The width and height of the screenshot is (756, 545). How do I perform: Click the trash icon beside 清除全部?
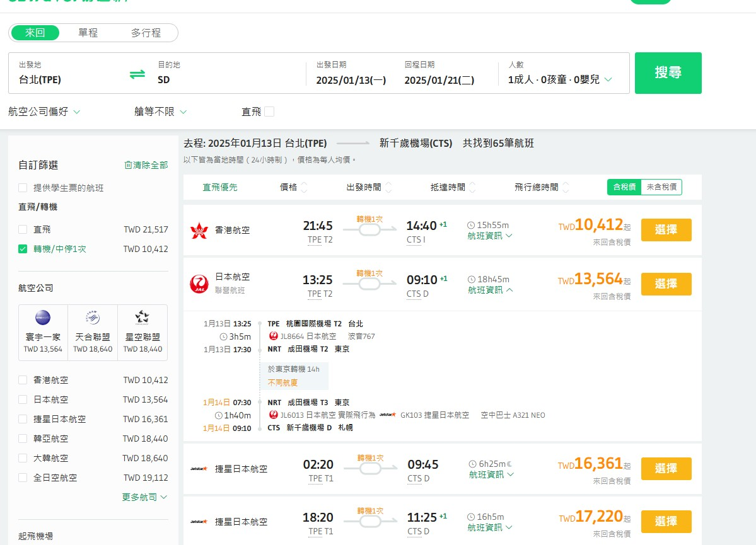click(x=128, y=165)
